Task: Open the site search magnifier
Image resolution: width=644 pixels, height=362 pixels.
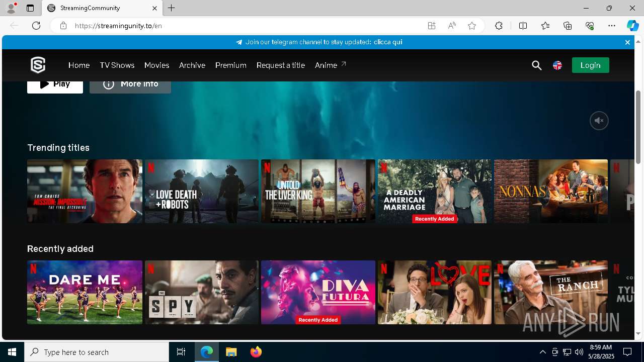Action: 537,65
